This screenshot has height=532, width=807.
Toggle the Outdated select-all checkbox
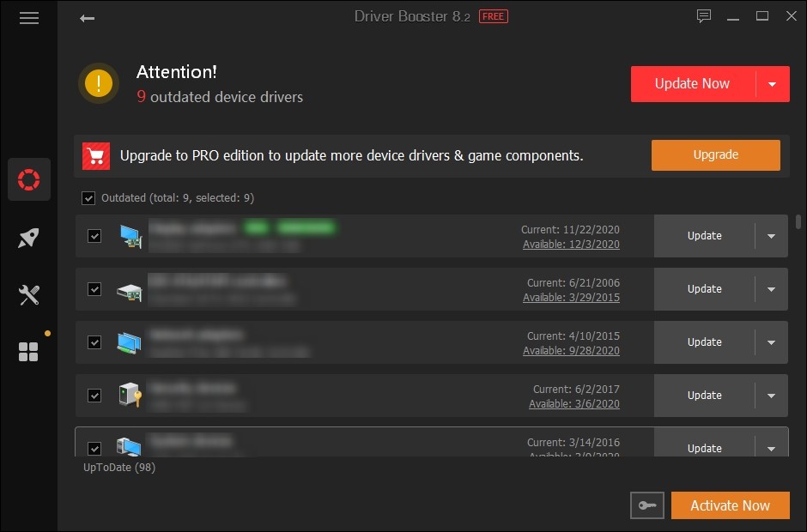point(88,198)
